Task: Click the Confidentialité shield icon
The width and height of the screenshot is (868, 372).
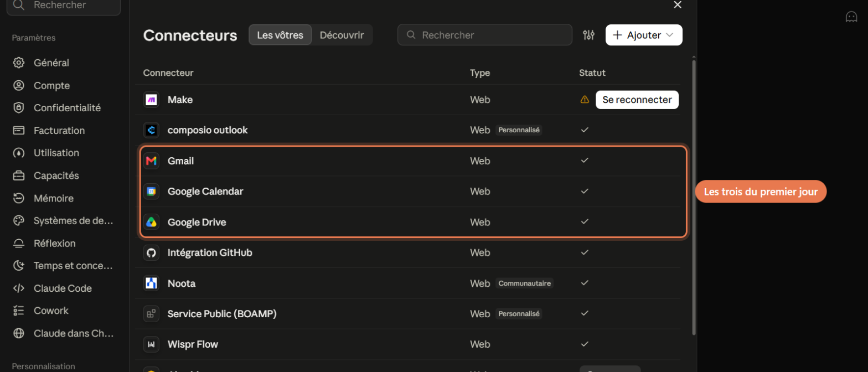Action: pos(19,108)
